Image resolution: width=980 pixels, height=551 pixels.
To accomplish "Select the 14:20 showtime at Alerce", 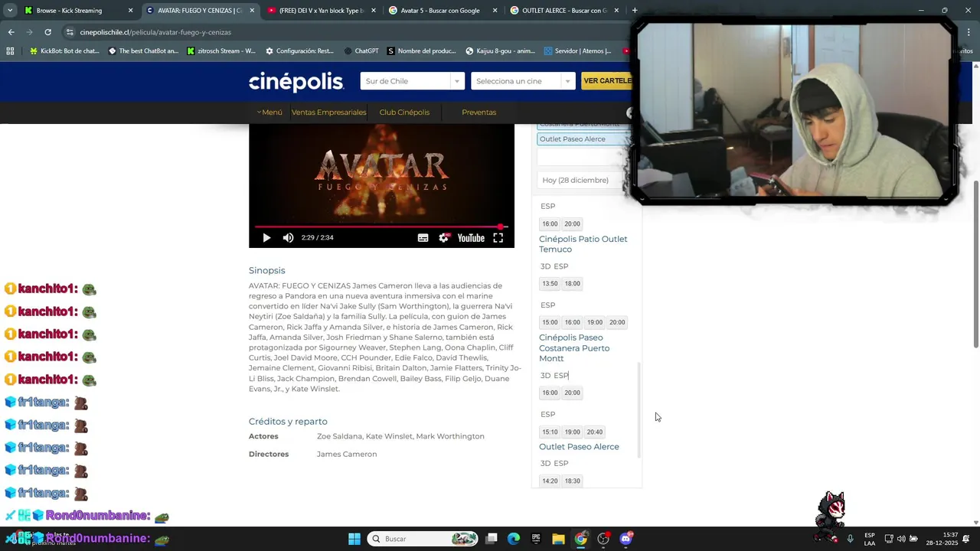I will coord(550,481).
